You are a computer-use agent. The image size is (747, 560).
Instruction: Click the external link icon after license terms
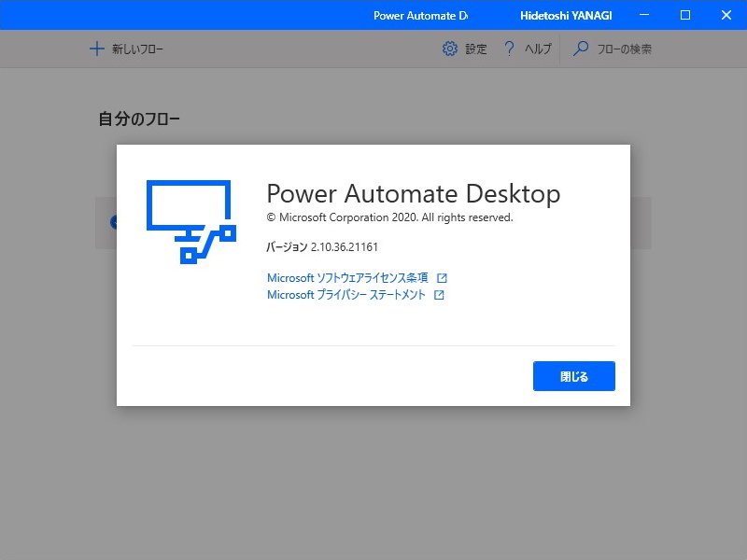pos(441,277)
